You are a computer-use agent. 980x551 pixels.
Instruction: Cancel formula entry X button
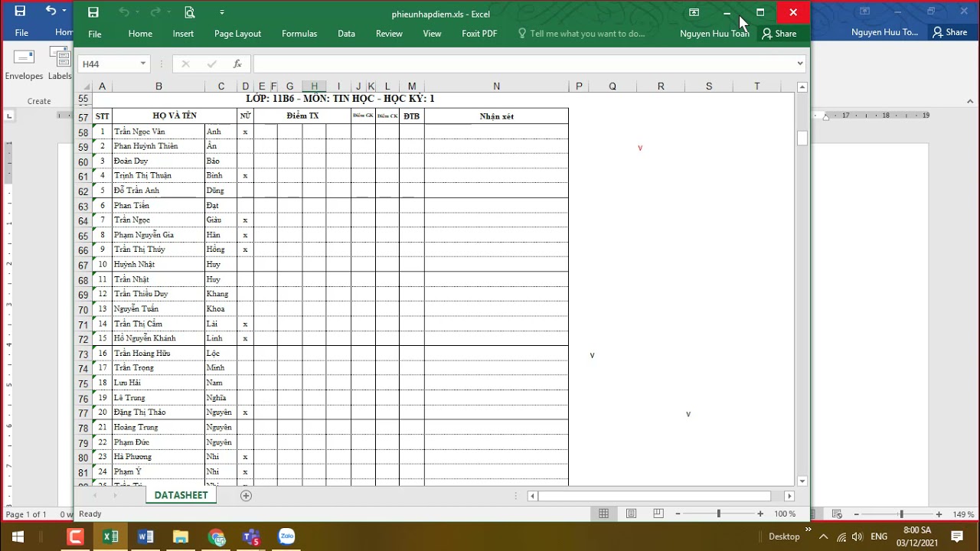click(185, 64)
